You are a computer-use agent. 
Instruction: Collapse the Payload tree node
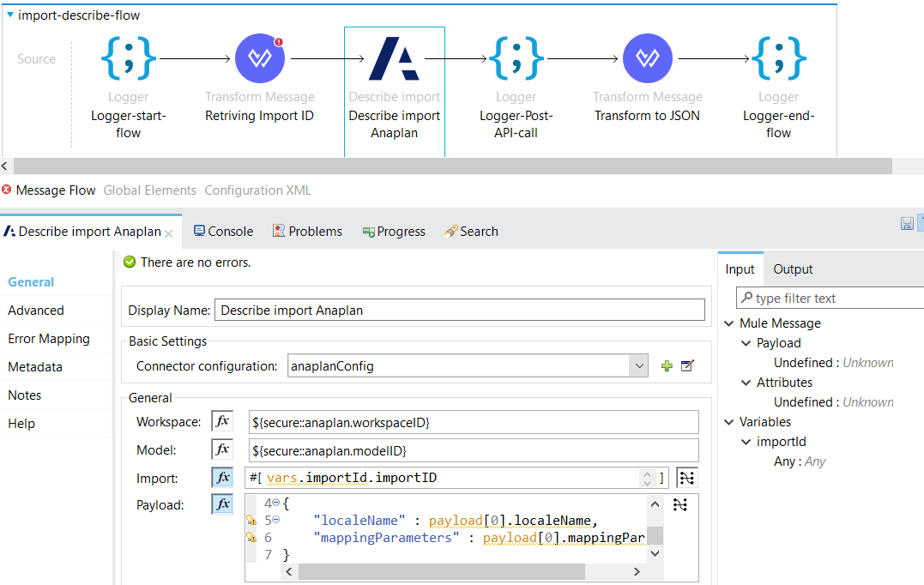click(x=746, y=343)
